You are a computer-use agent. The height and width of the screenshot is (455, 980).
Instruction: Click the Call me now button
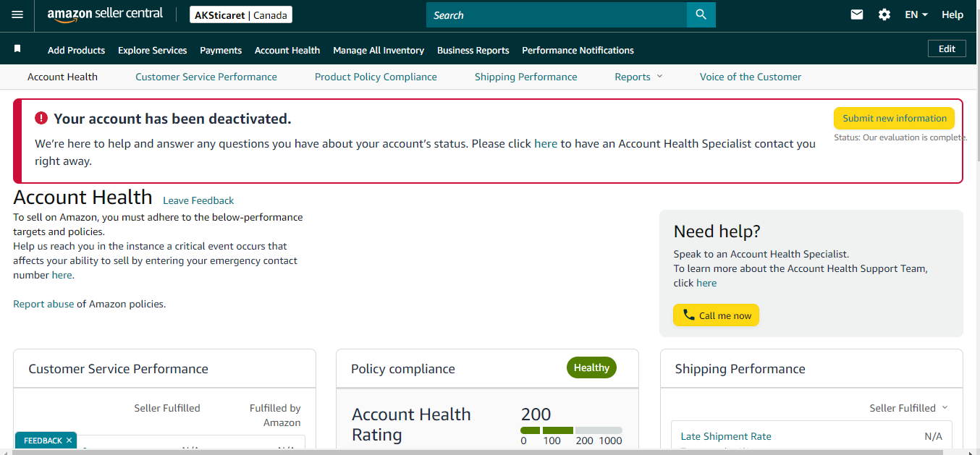716,315
